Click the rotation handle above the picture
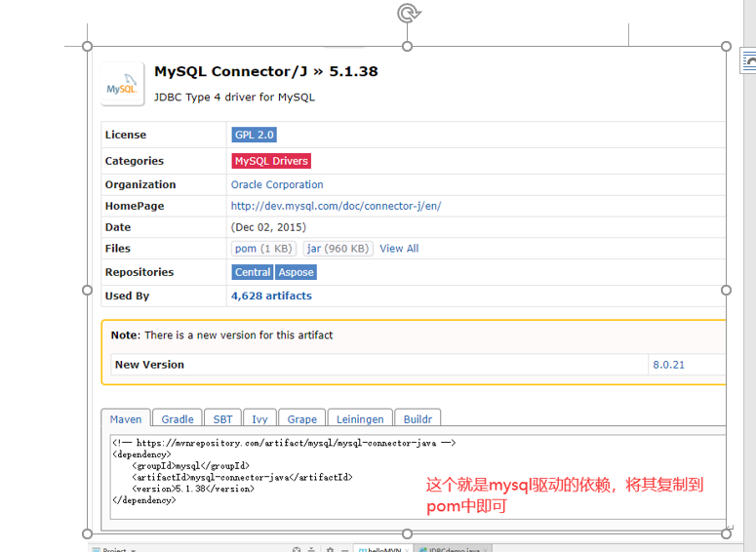 click(x=409, y=13)
